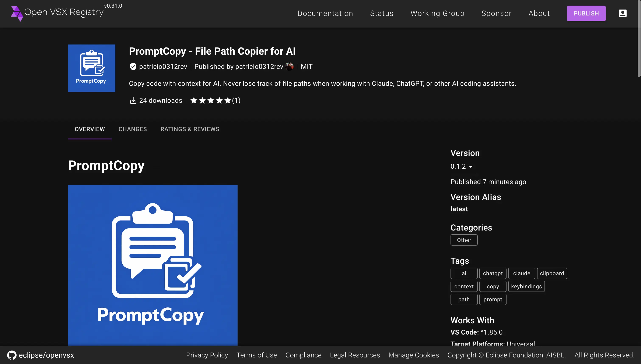
Task: Click the v0.31.0 registry version label
Action: 113,6
